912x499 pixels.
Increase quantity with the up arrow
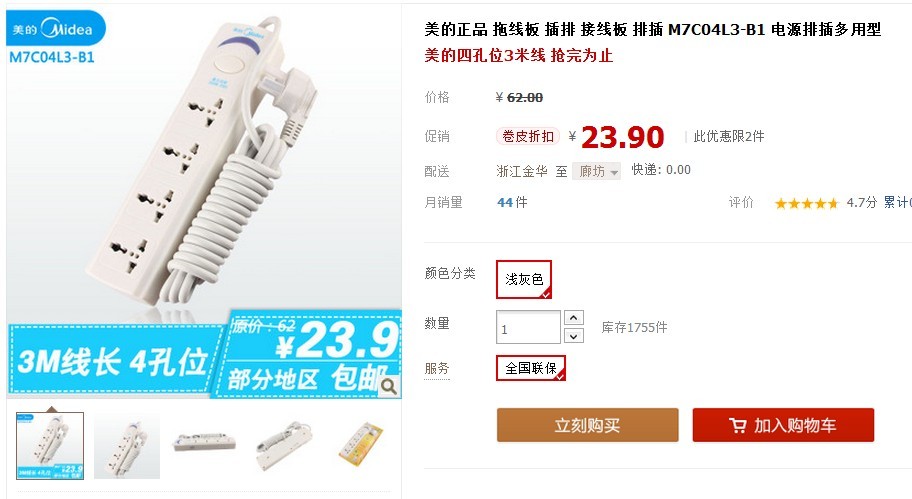coord(573,318)
